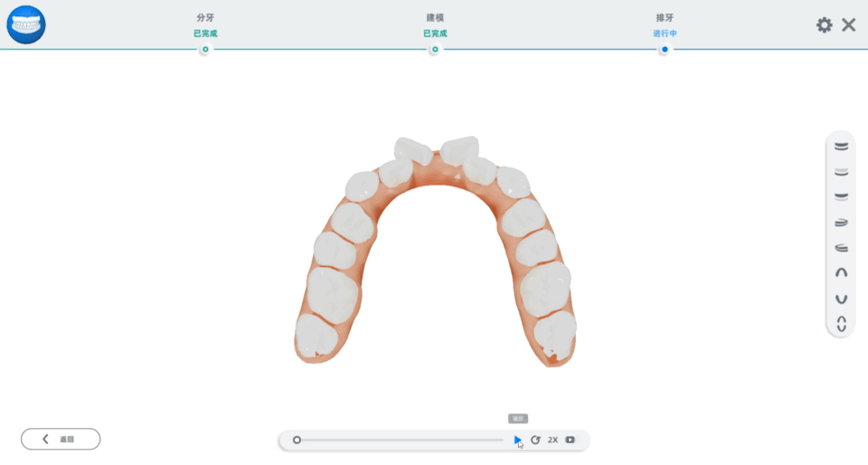Reset the animation with the replay icon
The height and width of the screenshot is (465, 868).
point(535,440)
